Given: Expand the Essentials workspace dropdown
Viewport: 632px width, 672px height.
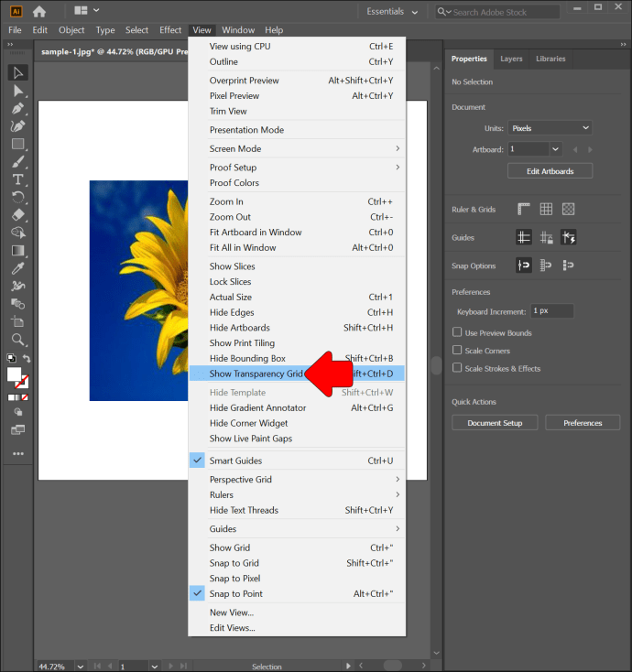Looking at the screenshot, I should coord(391,12).
